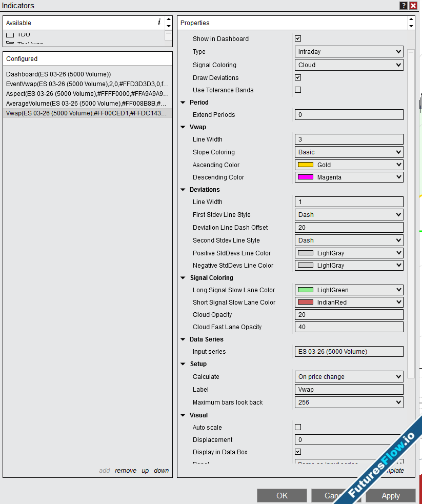This screenshot has height=504, width=422.
Task: Uncheck Show in Dashboard checkbox
Action: [298, 39]
